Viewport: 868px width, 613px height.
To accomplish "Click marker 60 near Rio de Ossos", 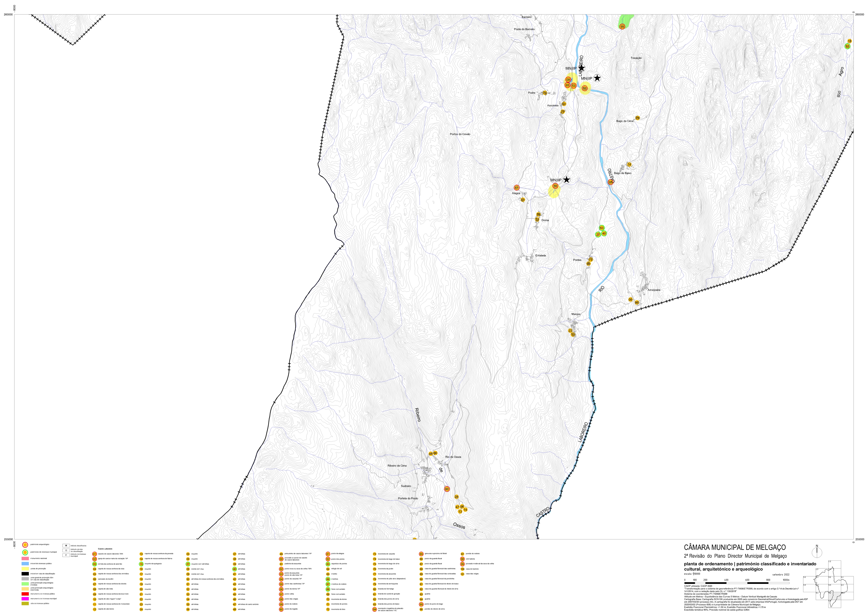I will point(447,489).
